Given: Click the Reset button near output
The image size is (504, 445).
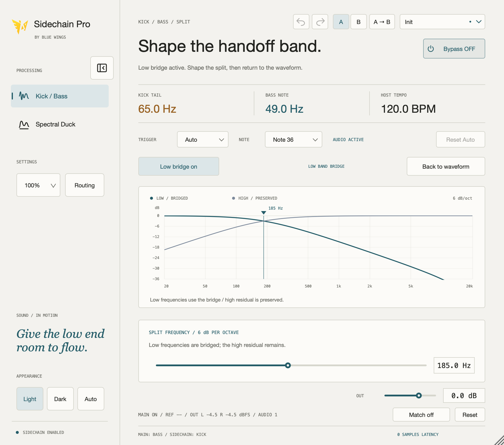Looking at the screenshot, I should (470, 415).
